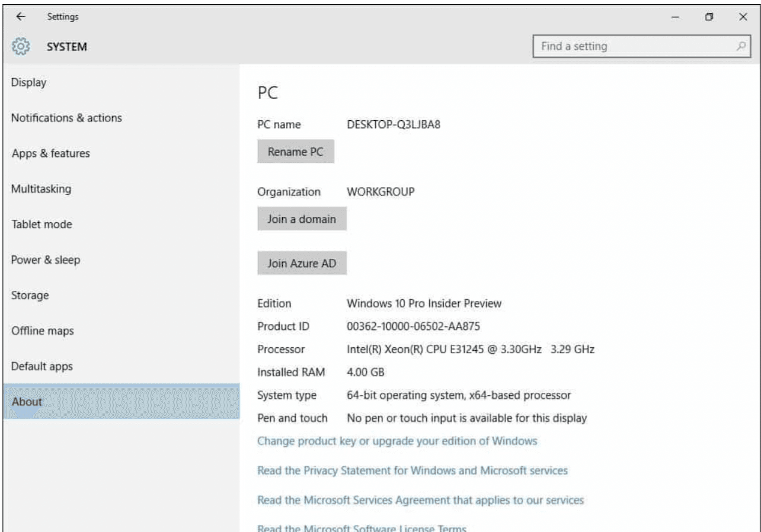Open Notifications & actions

pyautogui.click(x=121, y=118)
